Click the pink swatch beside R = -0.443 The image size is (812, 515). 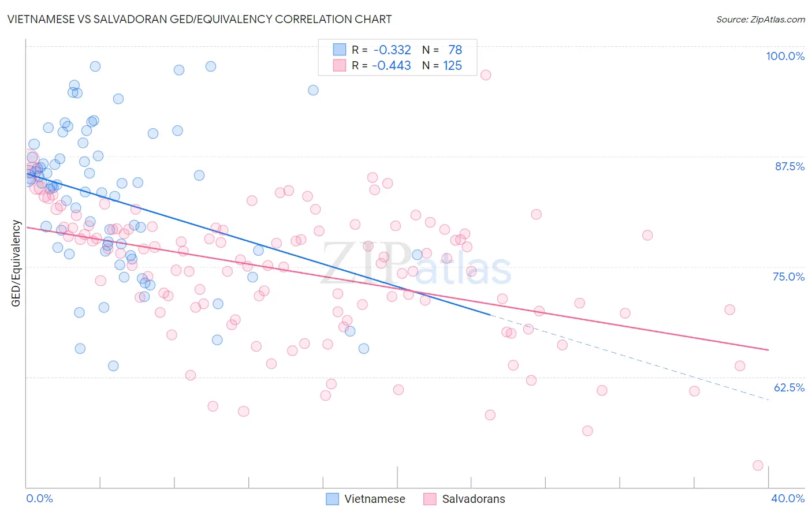339,65
